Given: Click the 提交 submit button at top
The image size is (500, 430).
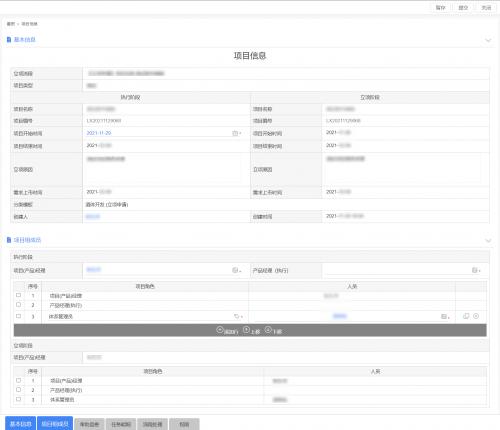Looking at the screenshot, I should [463, 8].
